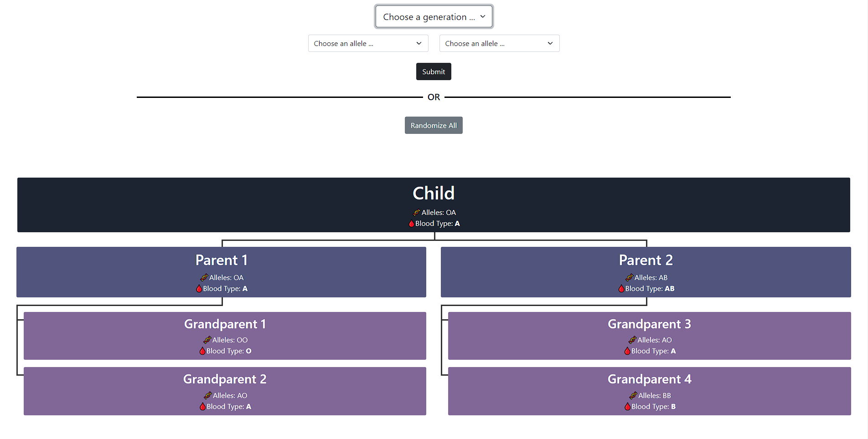868x439 pixels.
Task: Click the Grandparent 3 heading
Action: 650,324
